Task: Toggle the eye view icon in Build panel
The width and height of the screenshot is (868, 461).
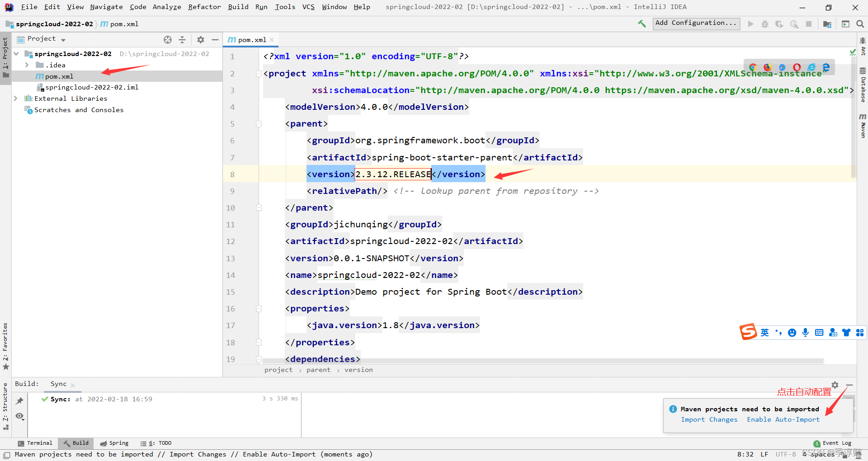Action: (x=19, y=416)
